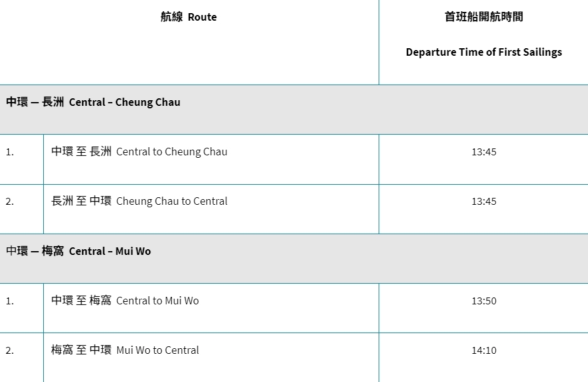Viewport: 588px width, 382px height.
Task: Select the "中環 — 長洲 Central – Cheung Chau" section heading
Action: (x=93, y=102)
